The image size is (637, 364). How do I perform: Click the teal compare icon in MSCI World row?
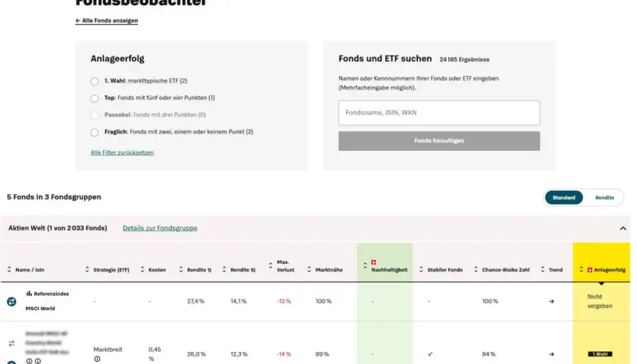(x=11, y=302)
